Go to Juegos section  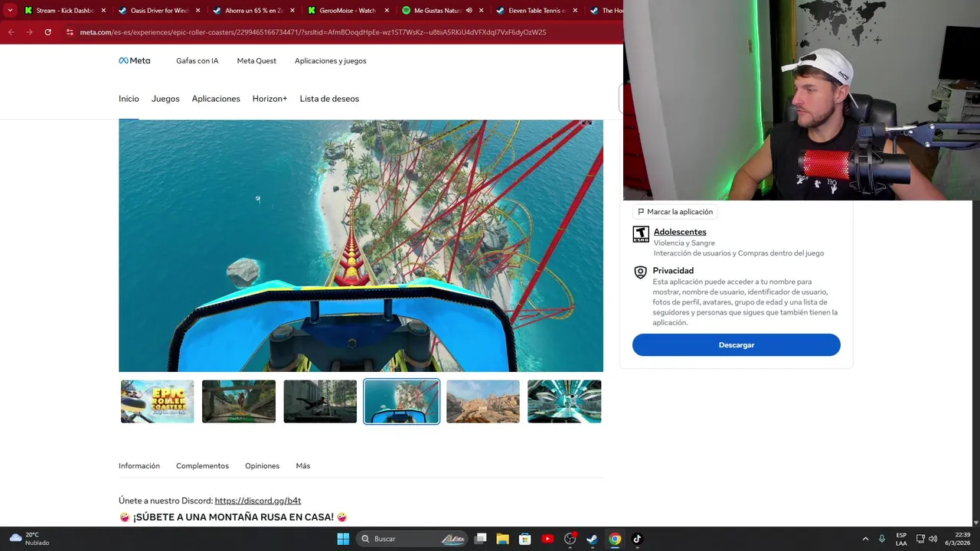[165, 99]
